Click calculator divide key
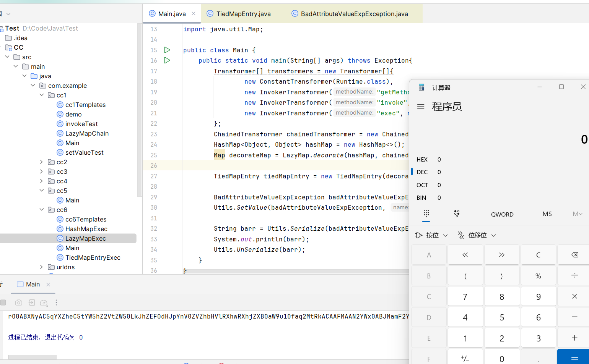 pyautogui.click(x=574, y=275)
